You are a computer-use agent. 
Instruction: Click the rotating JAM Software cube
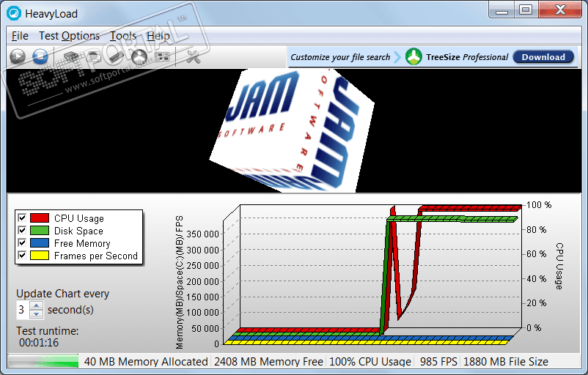point(292,130)
